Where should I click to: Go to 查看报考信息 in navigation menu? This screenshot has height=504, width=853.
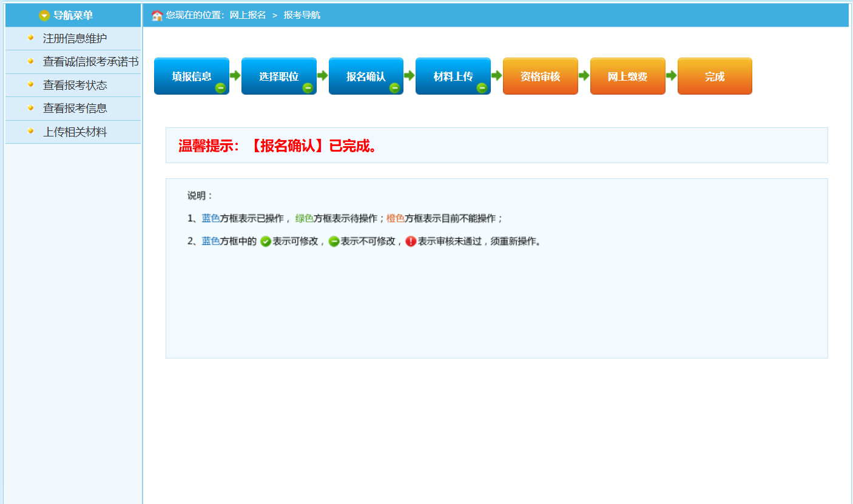(75, 109)
